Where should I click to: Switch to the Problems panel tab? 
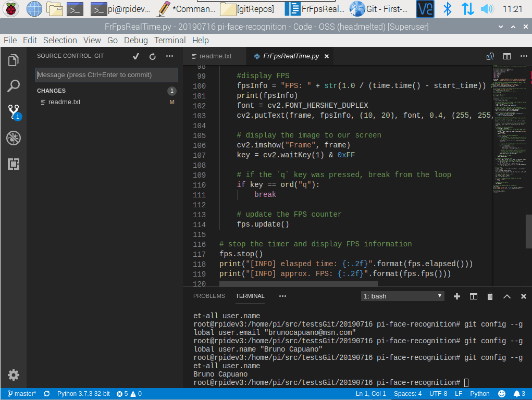pos(209,296)
